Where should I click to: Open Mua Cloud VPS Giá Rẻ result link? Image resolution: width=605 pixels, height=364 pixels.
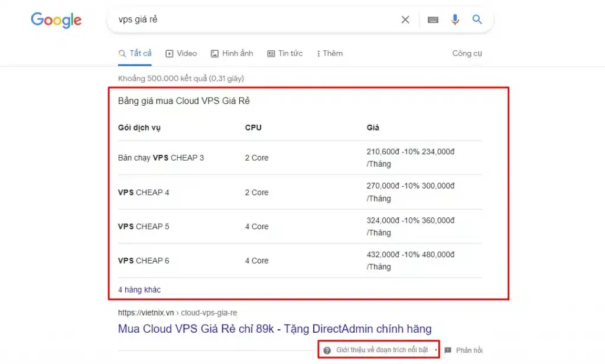point(275,329)
